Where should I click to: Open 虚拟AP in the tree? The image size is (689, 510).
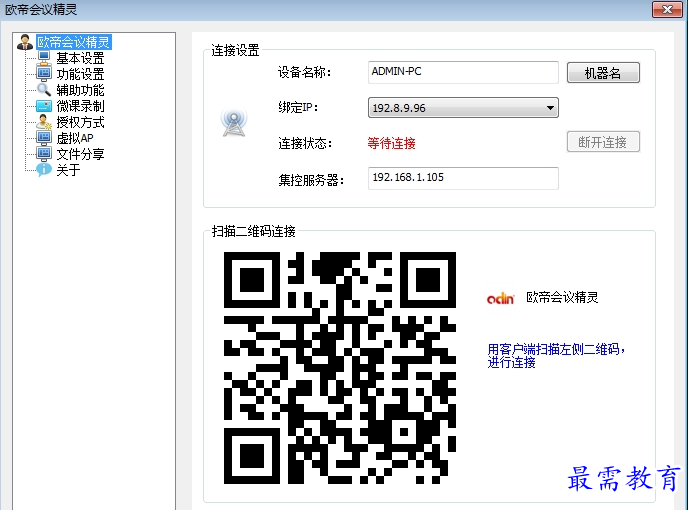(x=75, y=138)
